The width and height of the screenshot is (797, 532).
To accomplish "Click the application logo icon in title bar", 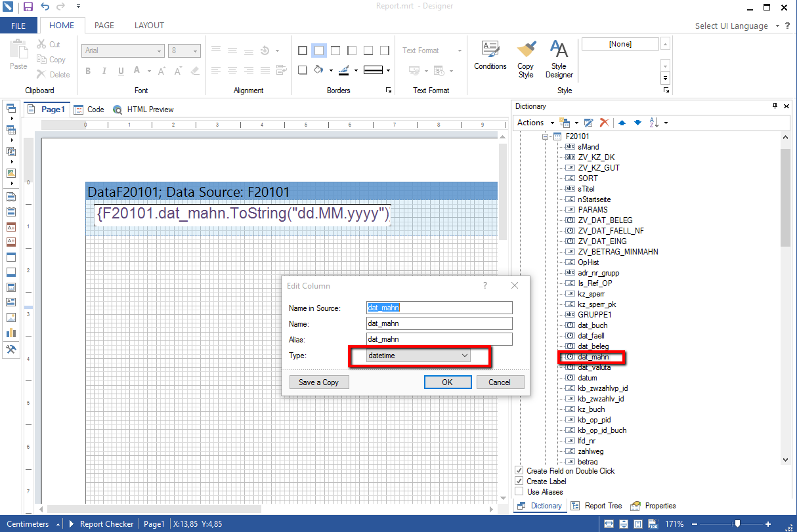I will point(8,7).
